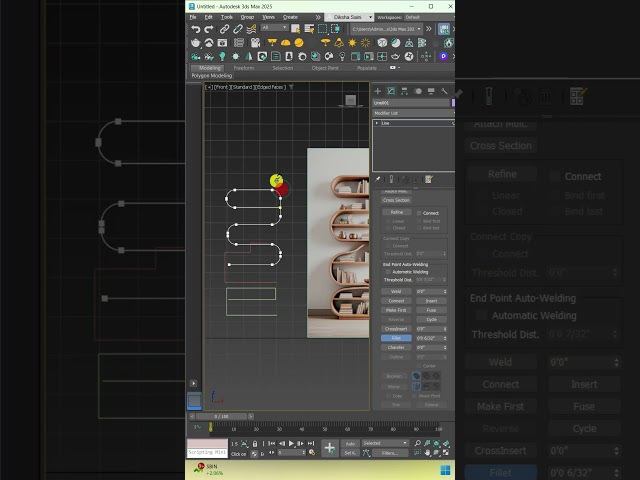Open the Modify tab in command panel

pos(391,91)
